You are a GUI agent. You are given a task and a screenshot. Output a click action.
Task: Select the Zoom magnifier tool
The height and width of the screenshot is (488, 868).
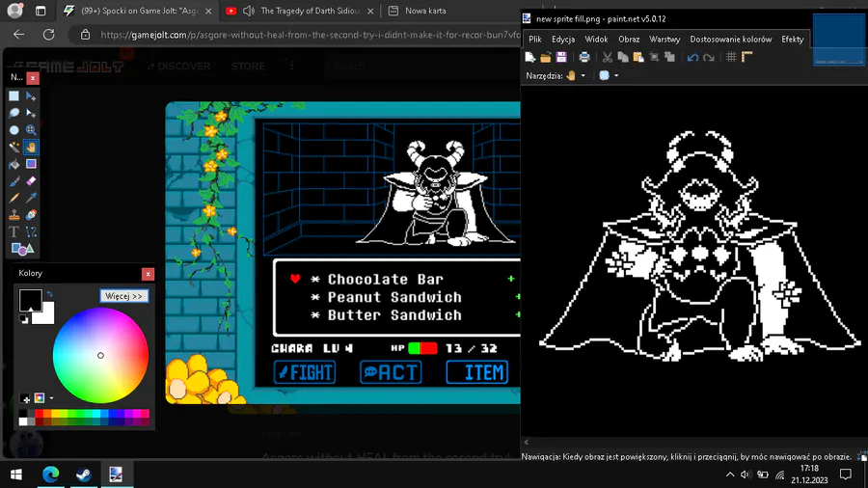coord(31,130)
